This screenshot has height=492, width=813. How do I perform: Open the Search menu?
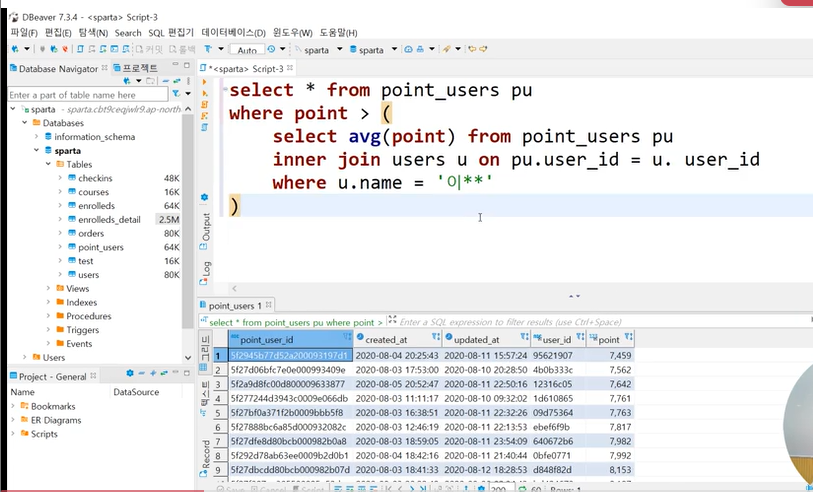(128, 33)
